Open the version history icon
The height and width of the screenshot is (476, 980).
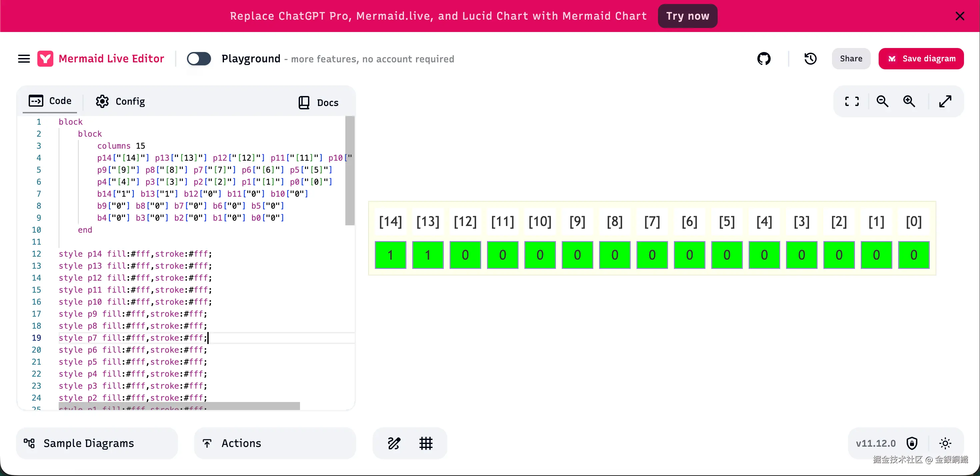(810, 59)
